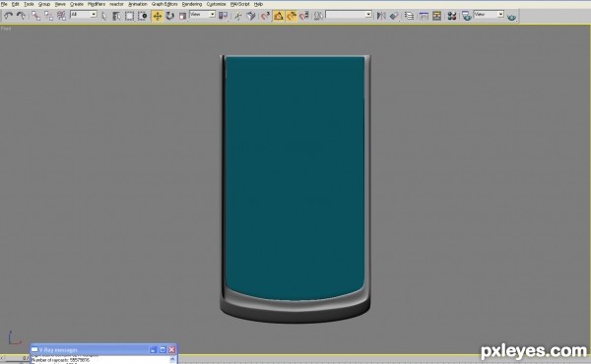Open the Layer Manager icon
591x364 pixels.
[409, 16]
